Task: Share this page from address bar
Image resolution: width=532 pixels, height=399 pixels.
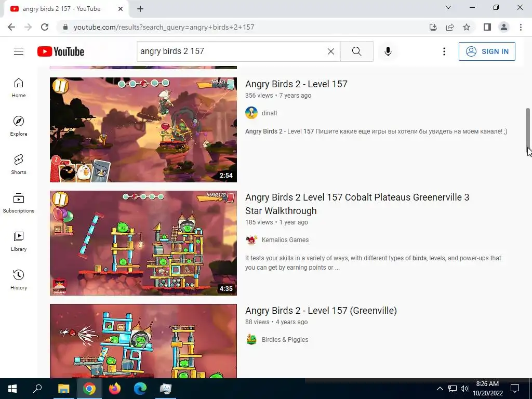Action: [450, 27]
